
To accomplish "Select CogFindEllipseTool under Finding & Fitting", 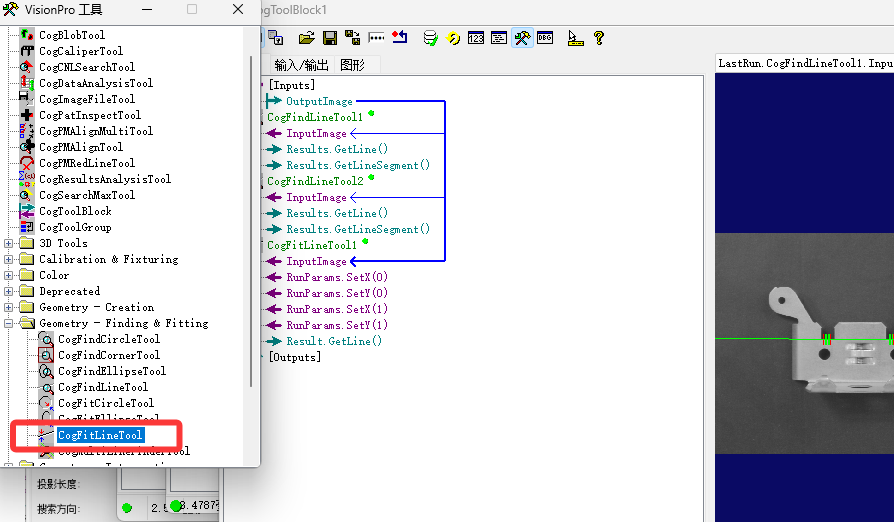I will (112, 371).
